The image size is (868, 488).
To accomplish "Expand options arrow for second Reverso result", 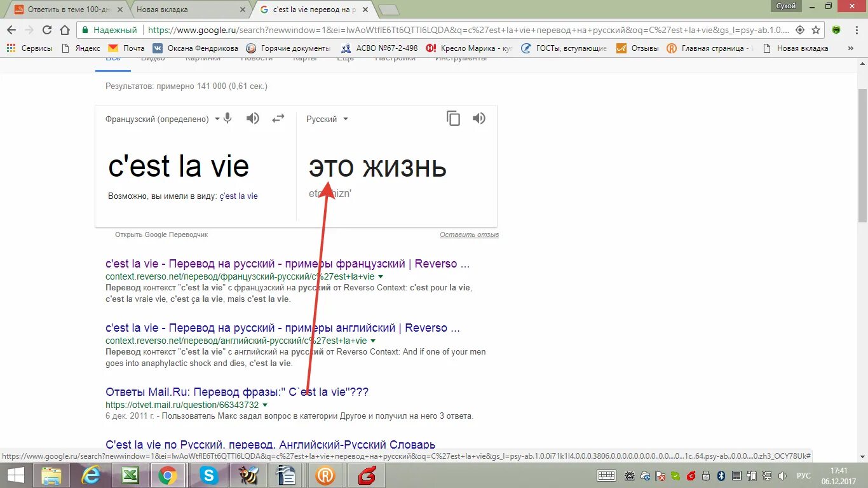I will pyautogui.click(x=373, y=341).
